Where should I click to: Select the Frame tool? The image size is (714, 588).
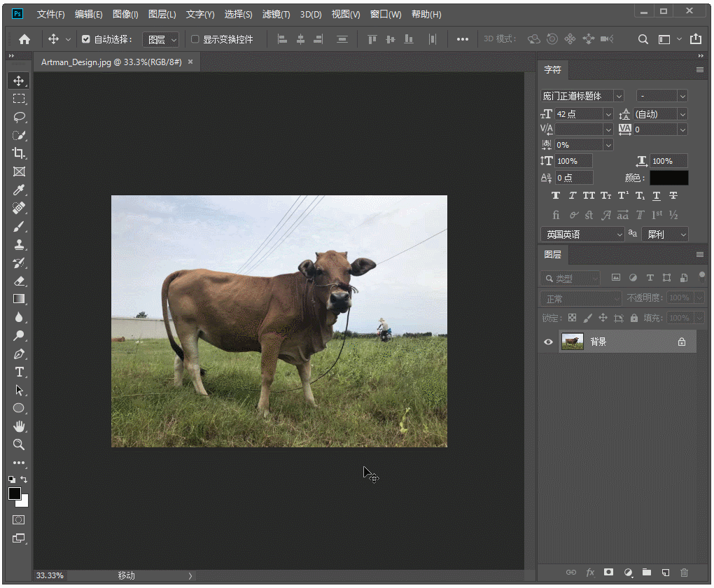19,171
